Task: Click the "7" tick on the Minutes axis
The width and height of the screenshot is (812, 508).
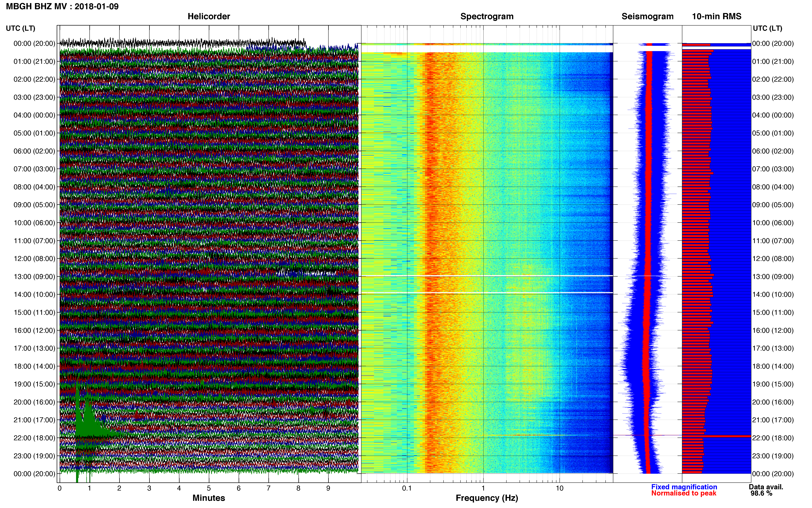Action: 269,488
